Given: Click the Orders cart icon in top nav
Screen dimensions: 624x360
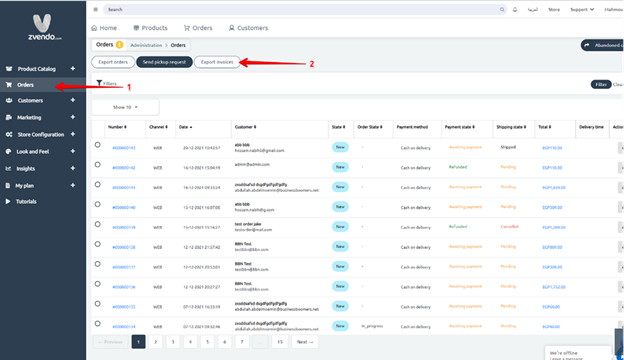Looking at the screenshot, I should pos(187,28).
